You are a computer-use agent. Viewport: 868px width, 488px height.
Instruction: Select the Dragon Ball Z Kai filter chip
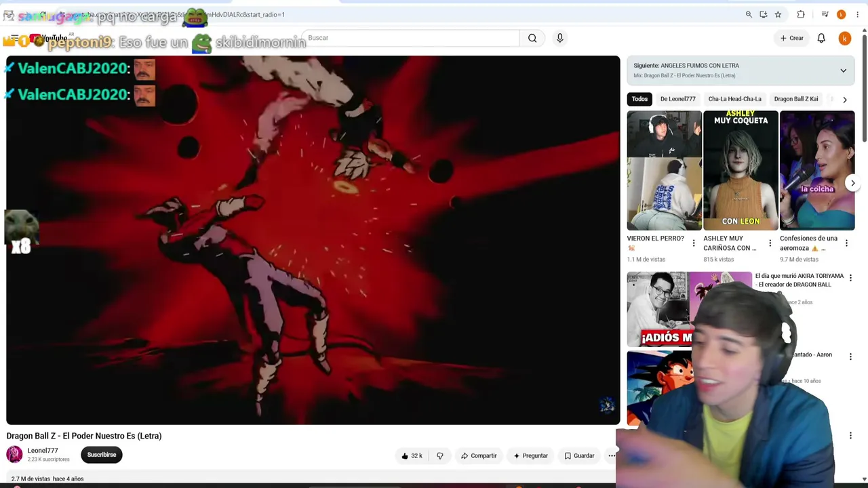pyautogui.click(x=796, y=99)
